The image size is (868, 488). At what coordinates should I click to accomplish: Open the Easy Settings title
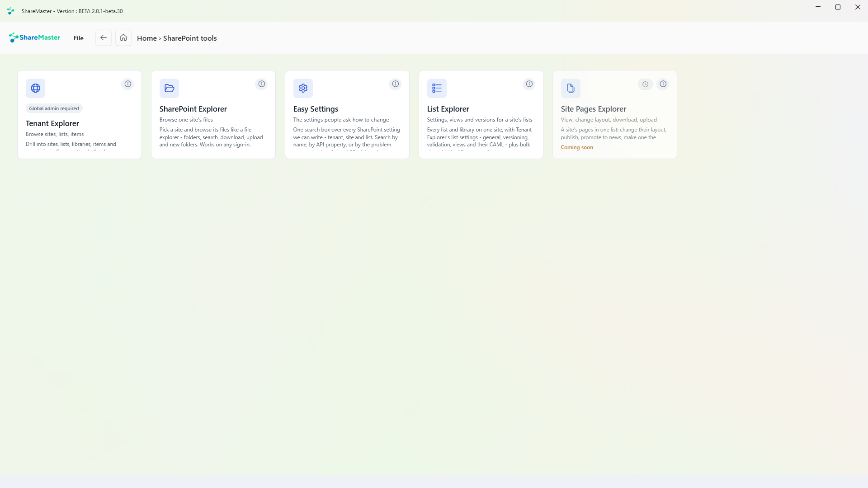click(x=316, y=109)
